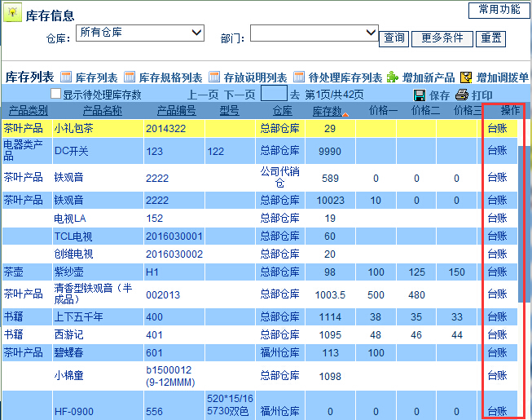
Task: Click the 查询 button
Action: (x=394, y=38)
